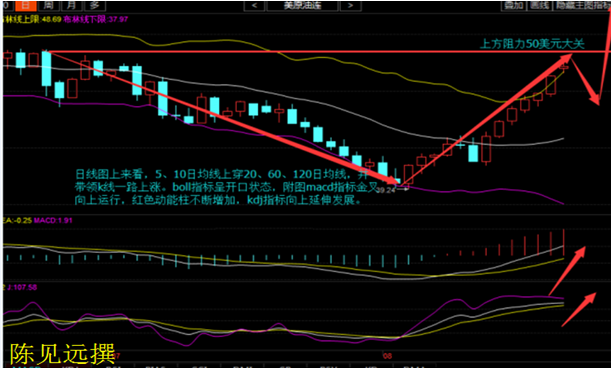Go to previous instrument with < arrow

coord(254,5)
